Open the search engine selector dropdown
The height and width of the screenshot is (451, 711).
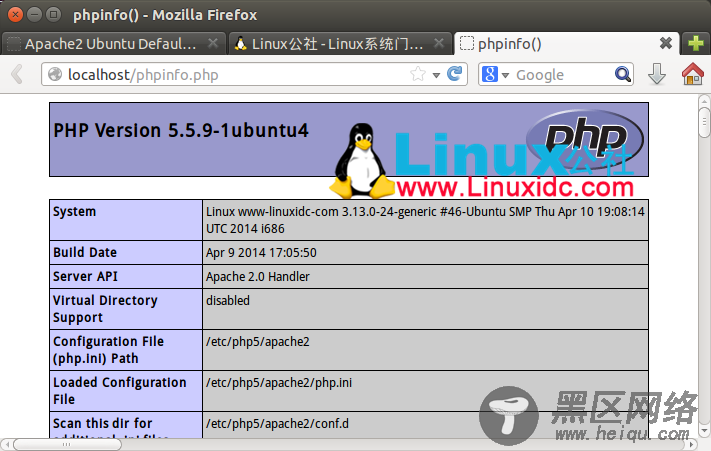[x=505, y=75]
